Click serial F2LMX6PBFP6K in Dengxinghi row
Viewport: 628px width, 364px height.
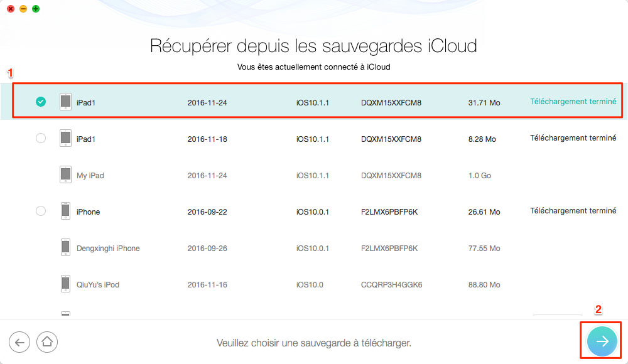[x=389, y=249]
